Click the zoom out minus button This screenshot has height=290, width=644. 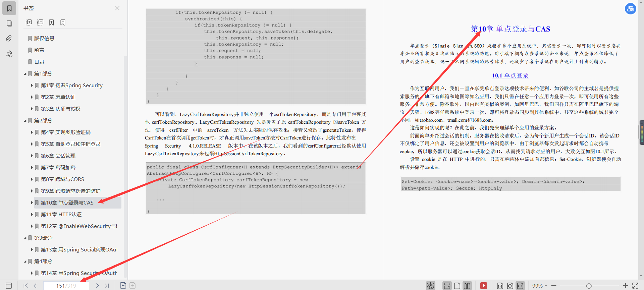tap(554, 286)
